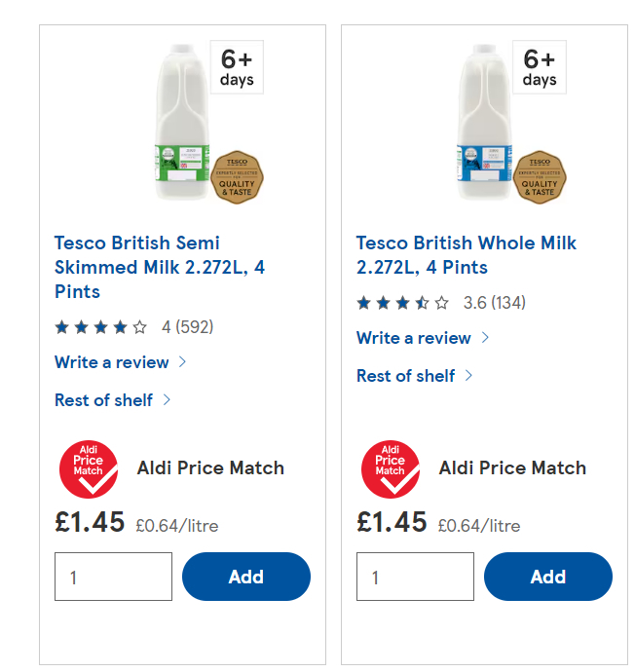The width and height of the screenshot is (635, 672).
Task: Click the star rating for Whole Milk
Action: coord(403,303)
